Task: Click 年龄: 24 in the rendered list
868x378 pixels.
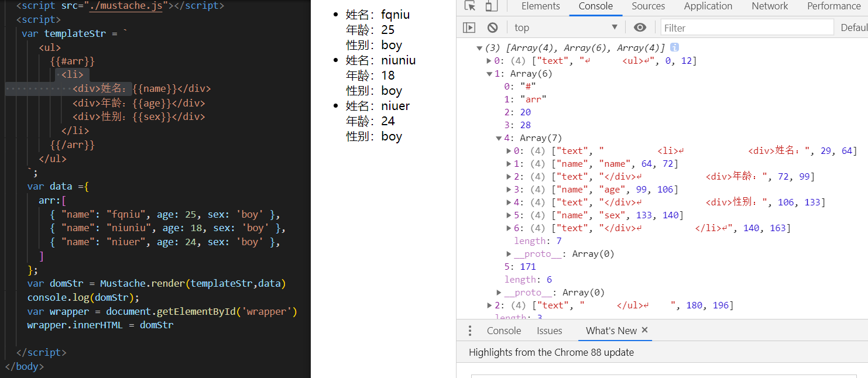Action: [370, 121]
